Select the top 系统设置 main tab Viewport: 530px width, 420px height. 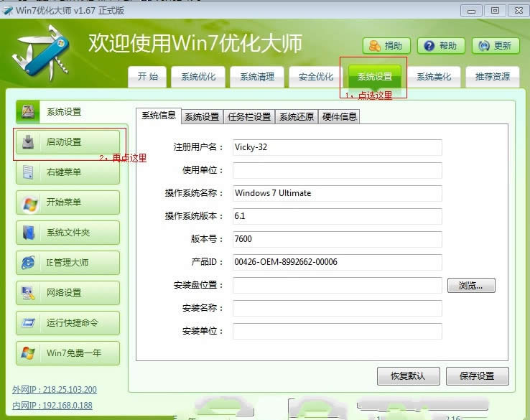[x=375, y=77]
